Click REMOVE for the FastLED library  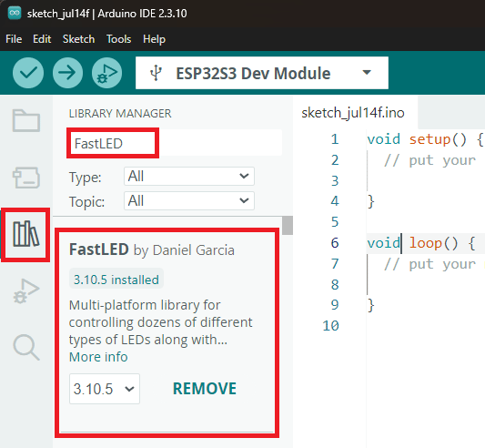tap(205, 389)
